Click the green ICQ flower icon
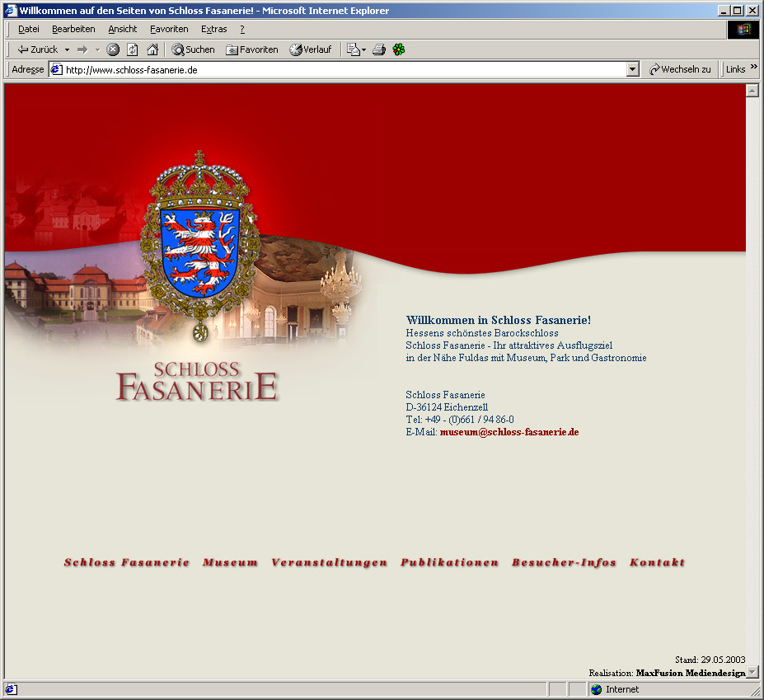 (x=399, y=49)
